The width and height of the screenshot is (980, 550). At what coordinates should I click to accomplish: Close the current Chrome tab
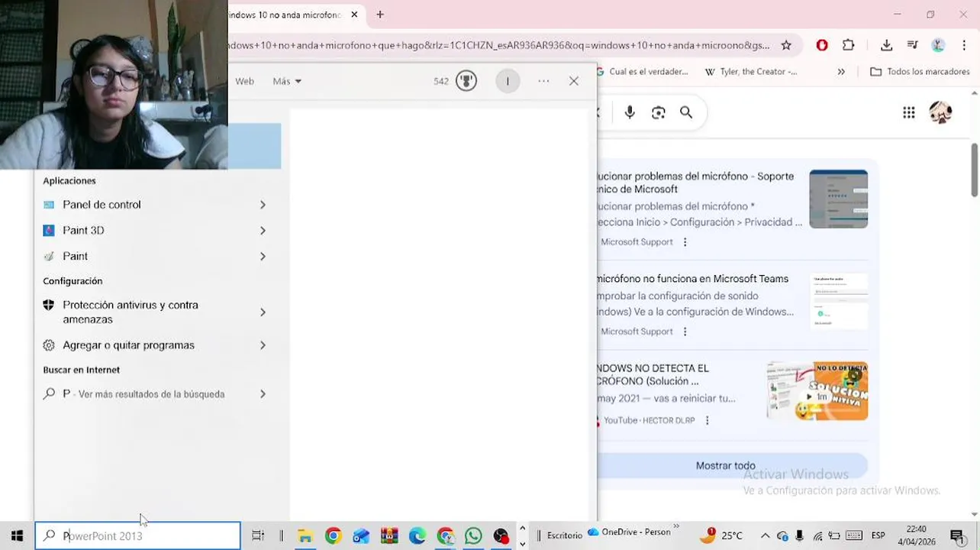click(x=354, y=15)
